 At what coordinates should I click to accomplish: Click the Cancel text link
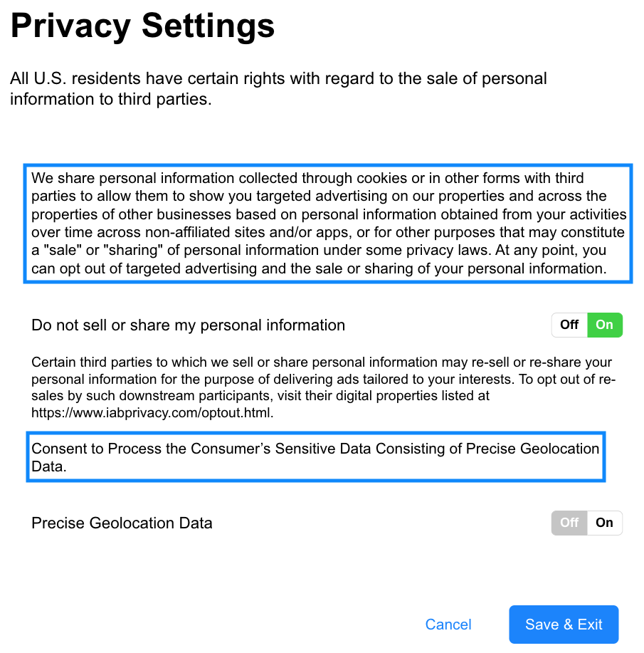coord(448,625)
